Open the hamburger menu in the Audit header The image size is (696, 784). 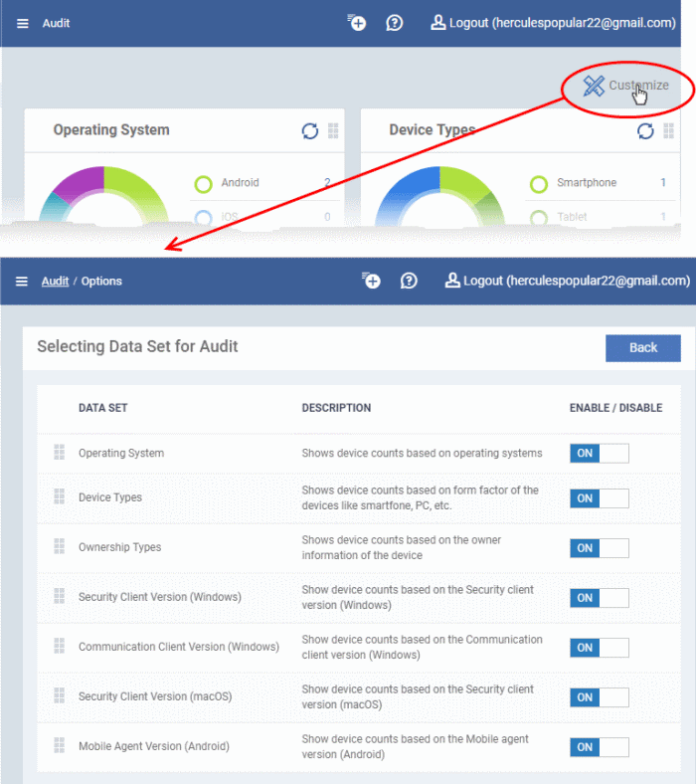pyautogui.click(x=23, y=24)
